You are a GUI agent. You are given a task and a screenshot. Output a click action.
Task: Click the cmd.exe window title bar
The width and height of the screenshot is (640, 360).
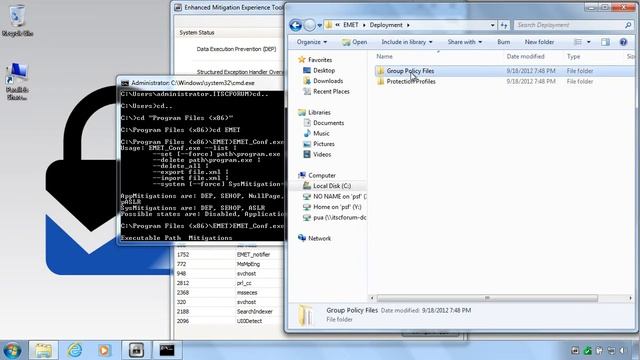[202, 83]
